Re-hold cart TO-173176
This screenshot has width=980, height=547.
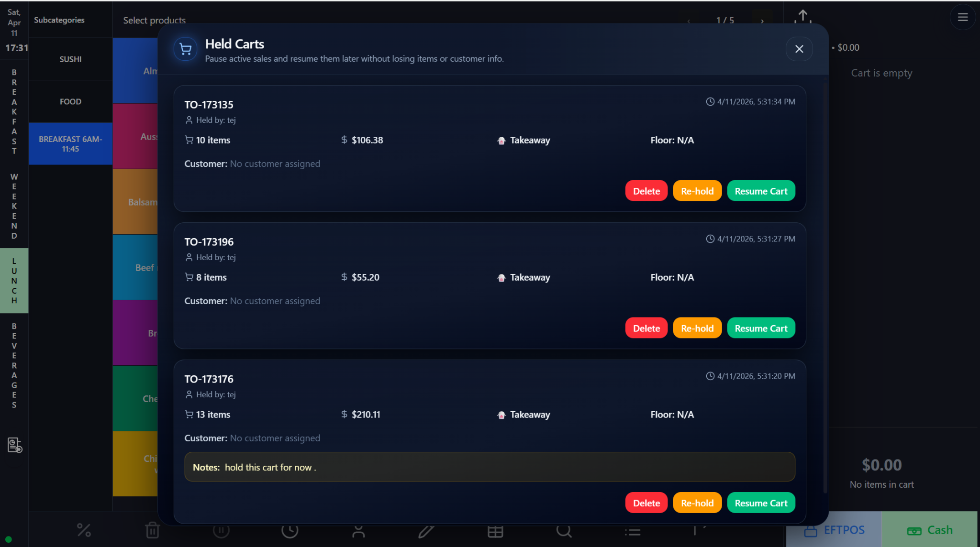tap(697, 503)
